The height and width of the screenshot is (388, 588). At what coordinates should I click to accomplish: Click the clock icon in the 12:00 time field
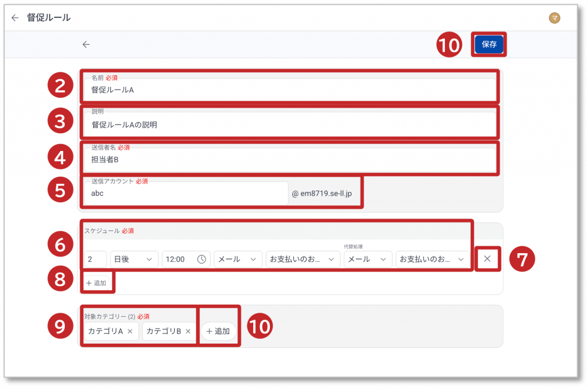[202, 259]
